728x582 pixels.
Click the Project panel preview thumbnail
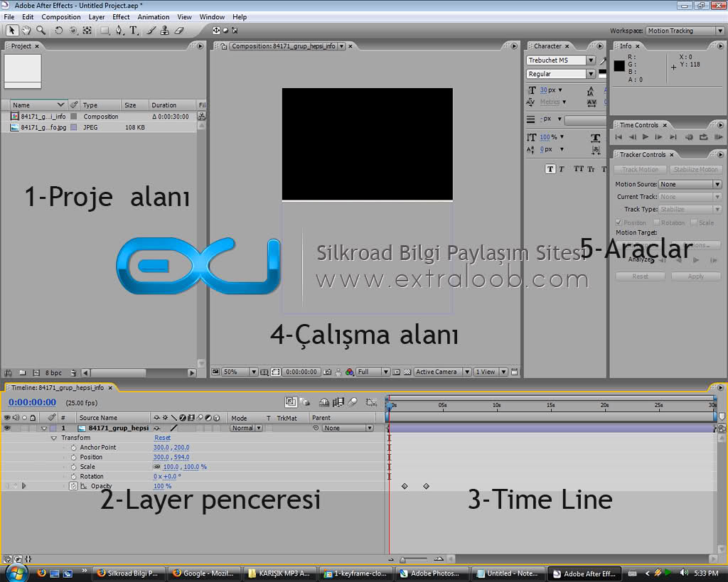point(23,71)
